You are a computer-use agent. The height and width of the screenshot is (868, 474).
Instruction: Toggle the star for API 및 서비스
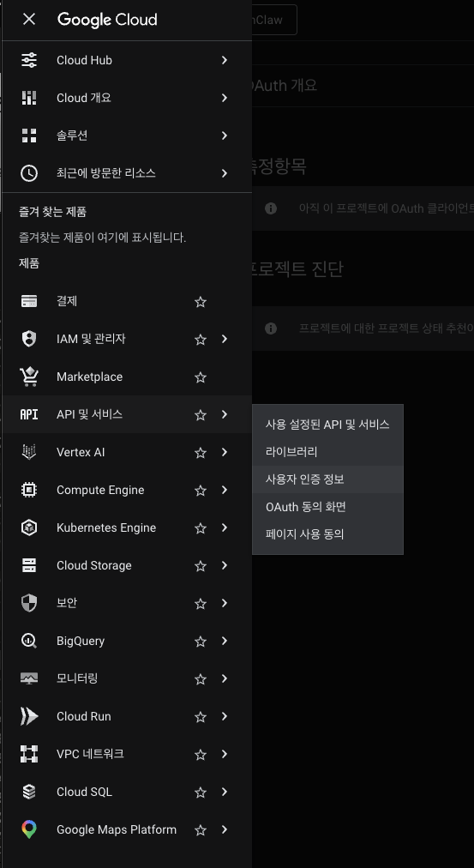pos(201,414)
